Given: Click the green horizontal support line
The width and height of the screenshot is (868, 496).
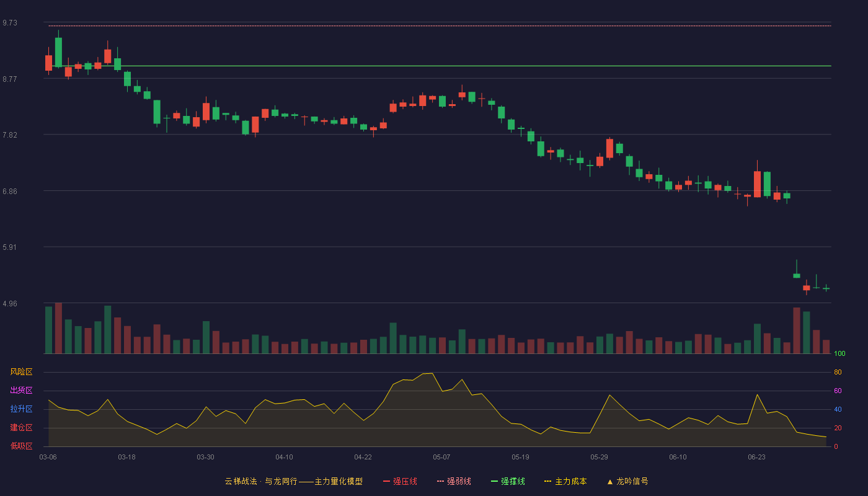Looking at the screenshot, I should 440,66.
